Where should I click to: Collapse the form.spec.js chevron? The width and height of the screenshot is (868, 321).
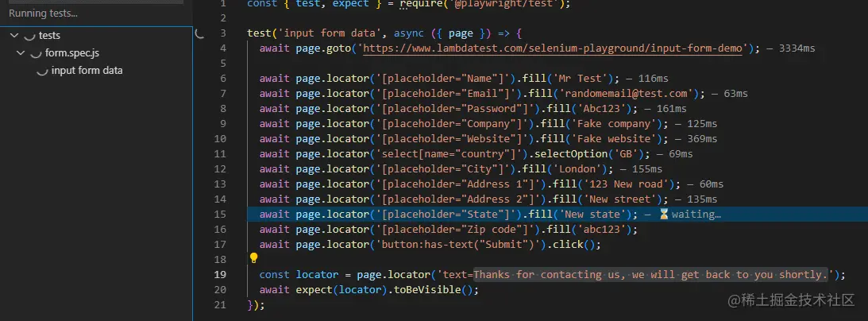21,54
